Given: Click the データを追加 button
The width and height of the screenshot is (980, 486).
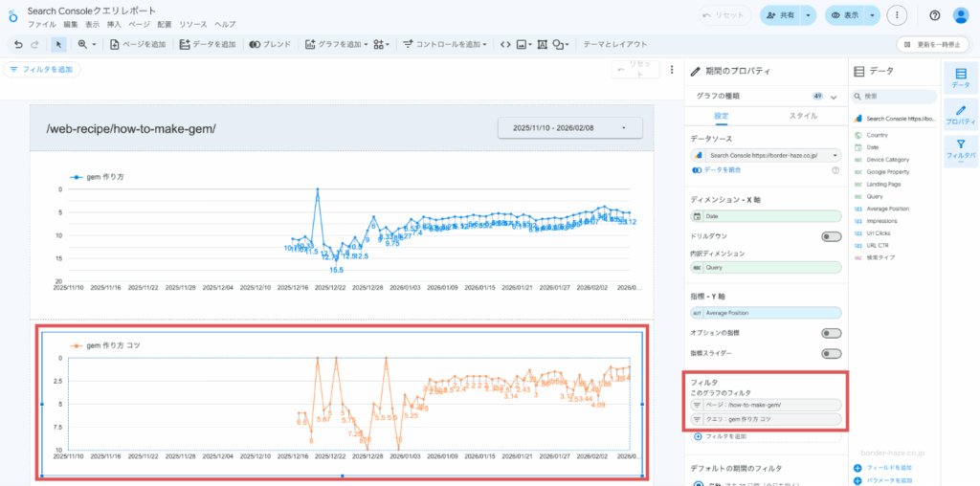Looking at the screenshot, I should (x=208, y=44).
